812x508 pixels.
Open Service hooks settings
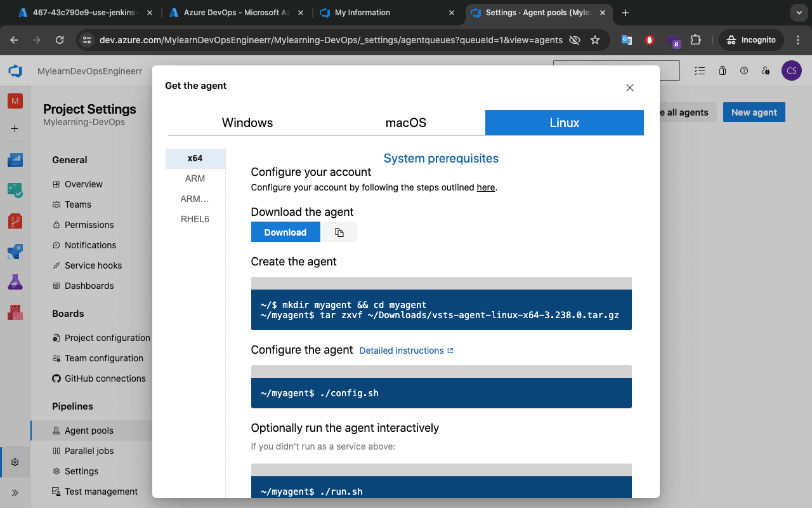(x=93, y=265)
